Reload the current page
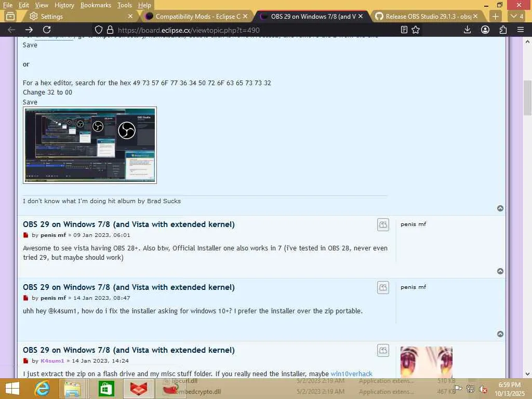 tap(47, 30)
